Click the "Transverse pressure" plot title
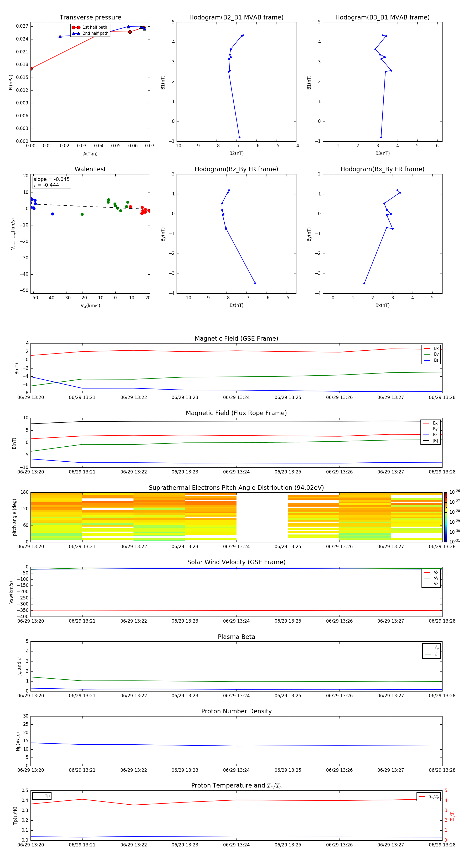The image size is (473, 868). tap(90, 18)
